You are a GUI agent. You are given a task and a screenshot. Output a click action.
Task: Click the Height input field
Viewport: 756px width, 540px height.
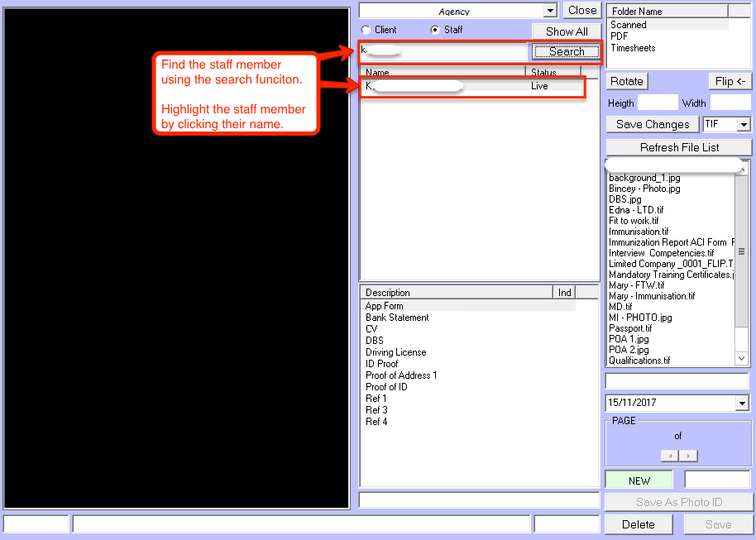click(658, 103)
